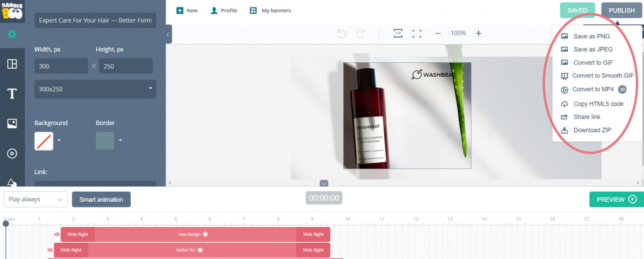Select the 'better for' timeline track
Image resolution: width=644 pixels, height=259 pixels.
192,250
